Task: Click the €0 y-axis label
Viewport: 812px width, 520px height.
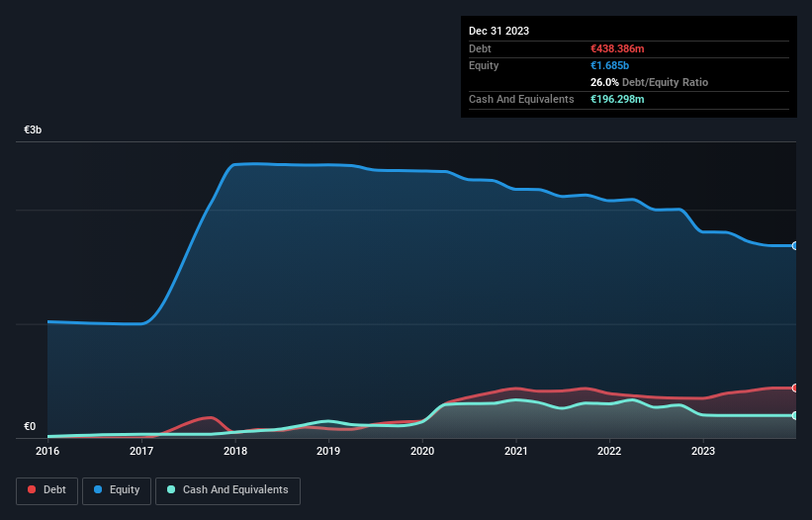Action: (x=30, y=426)
